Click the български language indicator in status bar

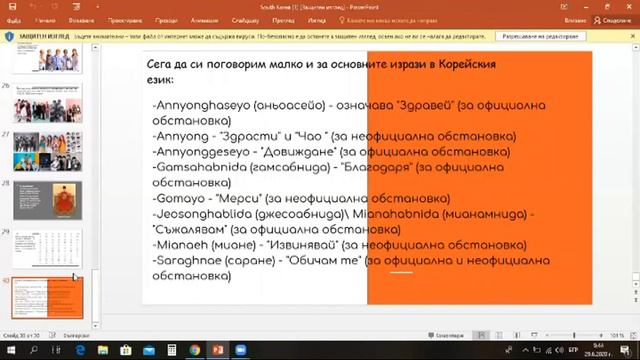pyautogui.click(x=76, y=336)
